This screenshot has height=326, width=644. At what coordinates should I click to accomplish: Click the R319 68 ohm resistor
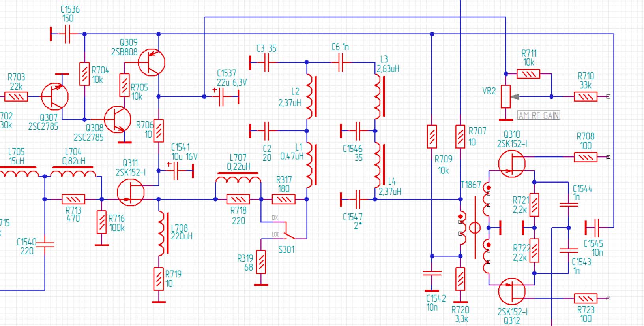[261, 262]
